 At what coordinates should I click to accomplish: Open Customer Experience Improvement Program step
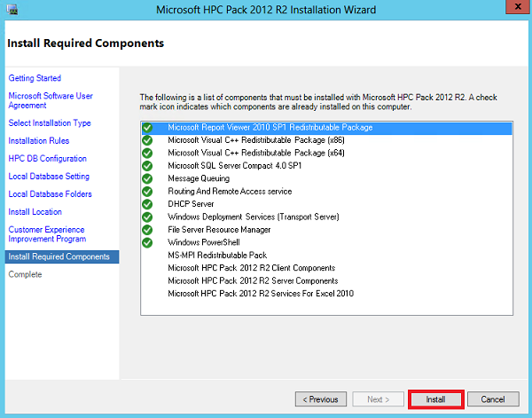[x=47, y=234]
